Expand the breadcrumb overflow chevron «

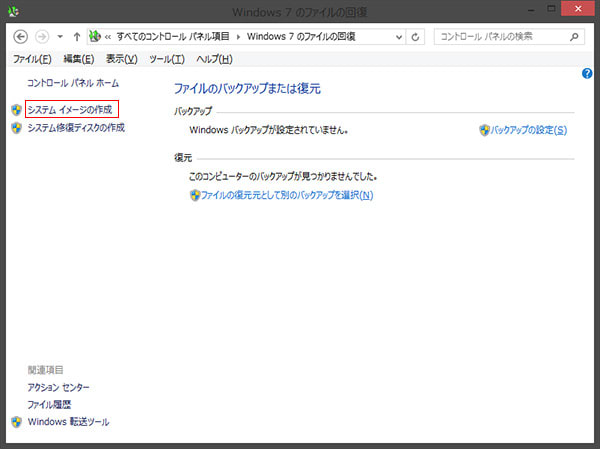(x=108, y=37)
